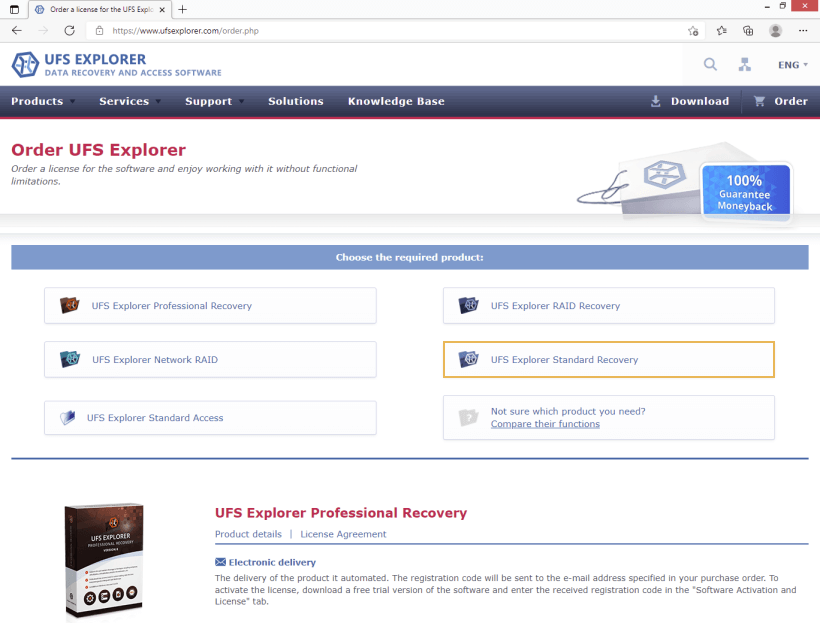Open the browser profile avatar
This screenshot has height=623, width=820.
coord(775,30)
